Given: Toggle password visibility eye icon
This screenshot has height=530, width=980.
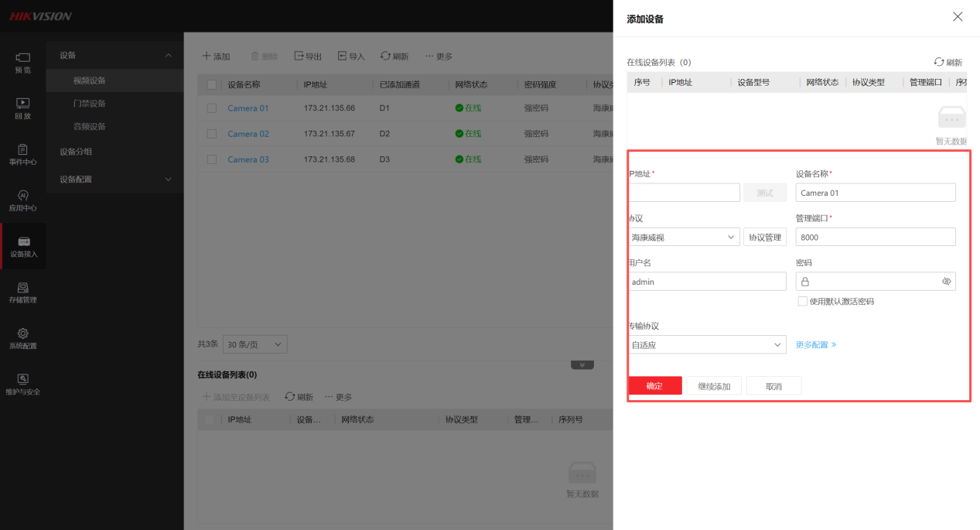Looking at the screenshot, I should point(946,282).
